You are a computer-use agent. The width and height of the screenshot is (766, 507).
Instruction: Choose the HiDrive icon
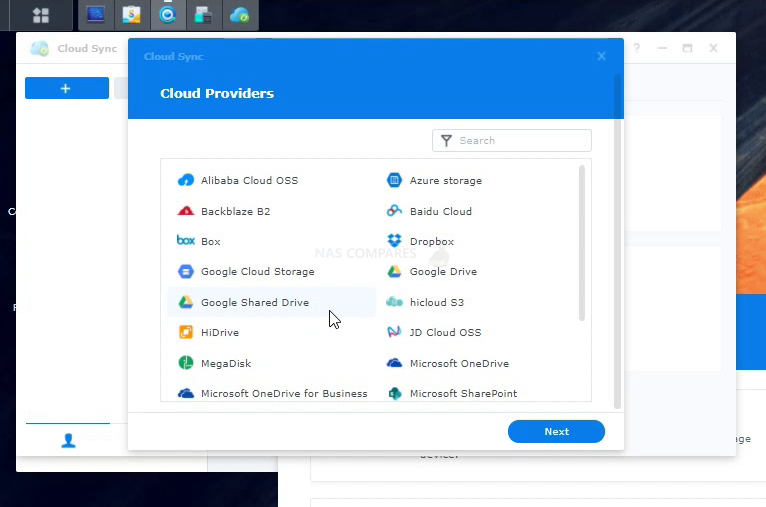(x=186, y=332)
